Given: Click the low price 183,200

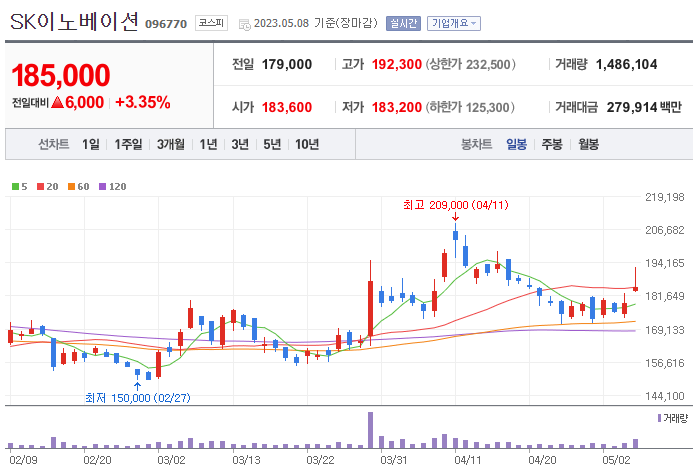Looking at the screenshot, I should (396, 107).
